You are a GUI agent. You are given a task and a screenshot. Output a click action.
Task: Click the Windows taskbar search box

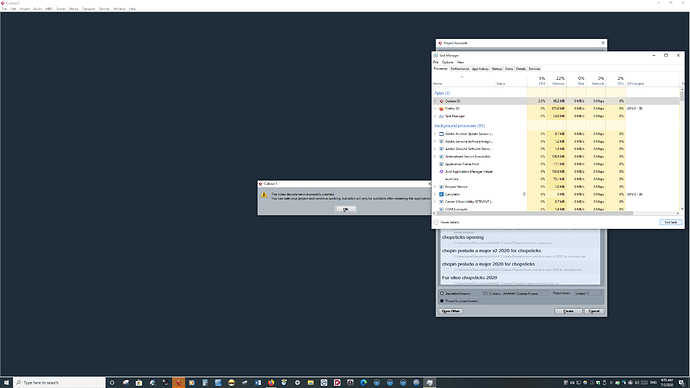click(59, 383)
